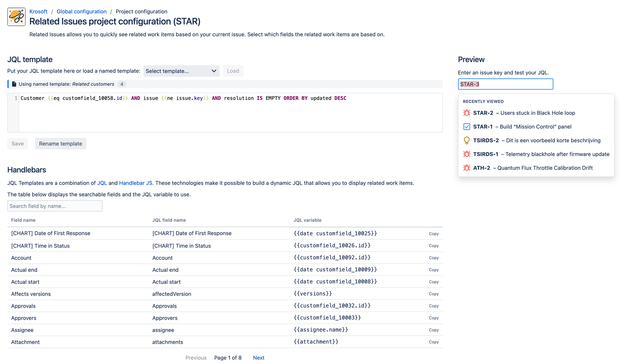This screenshot has height=364, width=622.
Task: Focus the Search field by name box
Action: (x=55, y=206)
